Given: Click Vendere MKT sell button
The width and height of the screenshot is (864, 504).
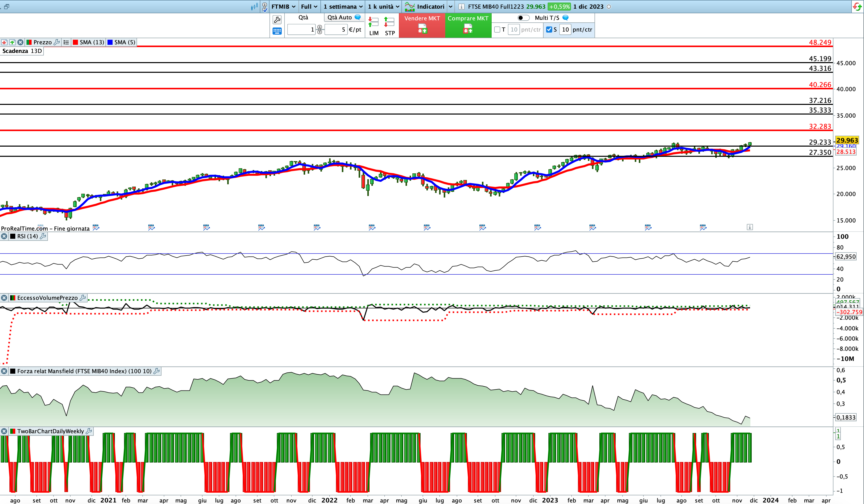Looking at the screenshot, I should 422,25.
